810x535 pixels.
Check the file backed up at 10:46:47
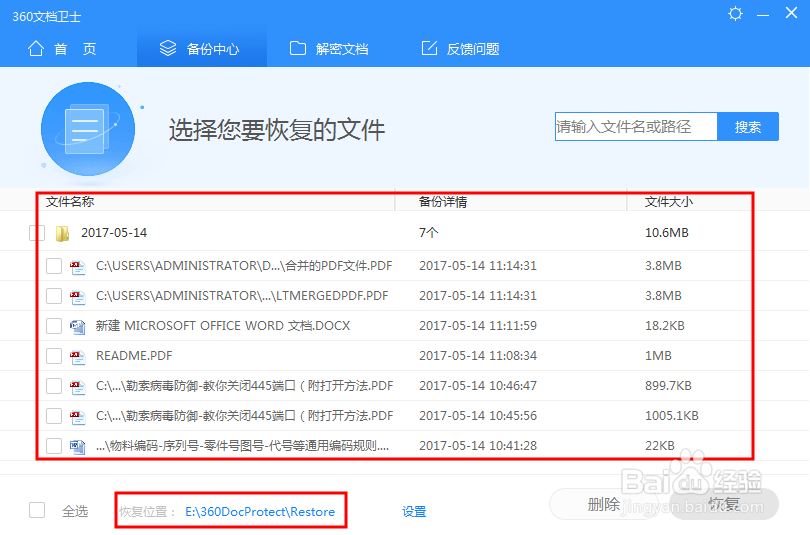point(54,386)
